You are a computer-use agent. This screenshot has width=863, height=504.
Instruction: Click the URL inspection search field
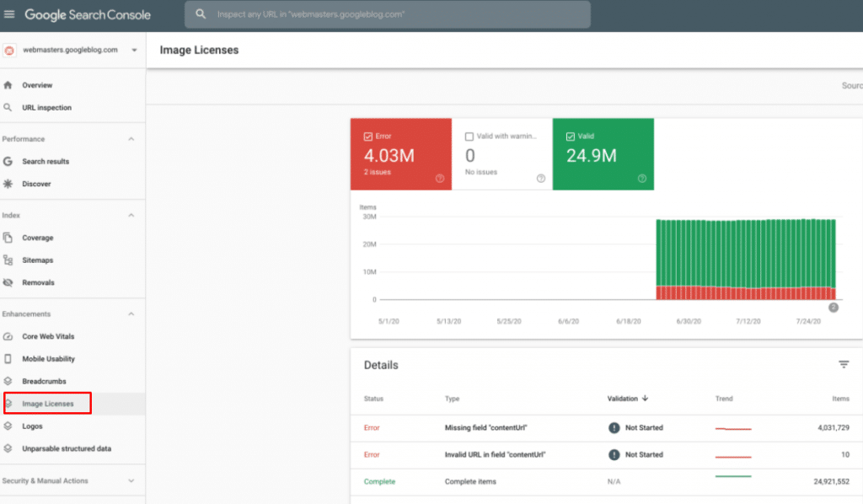pos(388,14)
